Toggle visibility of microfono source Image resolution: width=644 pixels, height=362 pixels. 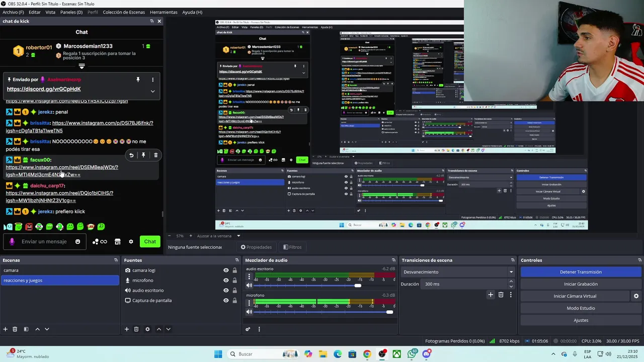(x=226, y=281)
